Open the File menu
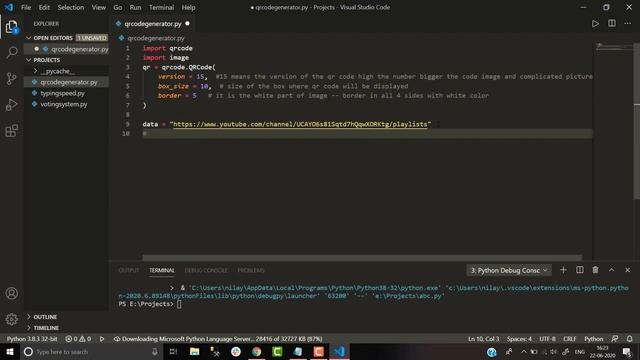Image resolution: width=640 pixels, height=360 pixels. (26, 7)
